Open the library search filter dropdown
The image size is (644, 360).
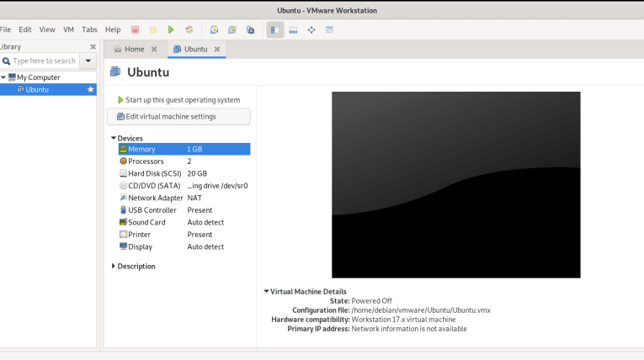(x=88, y=61)
